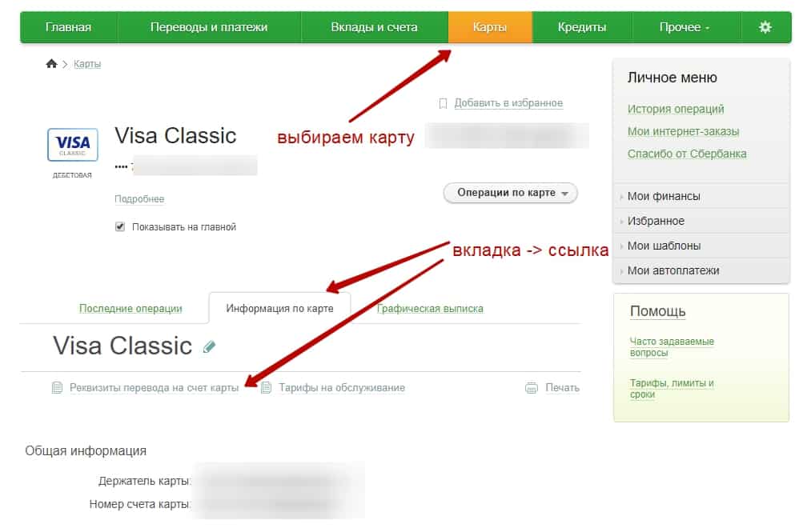
Task: Click the settings gear icon in navigation bar
Action: [765, 27]
